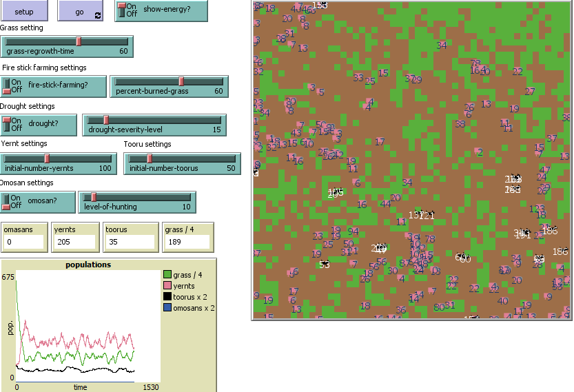Click the percent-burned-grass slider handle
The width and height of the screenshot is (574, 392).
[181, 81]
